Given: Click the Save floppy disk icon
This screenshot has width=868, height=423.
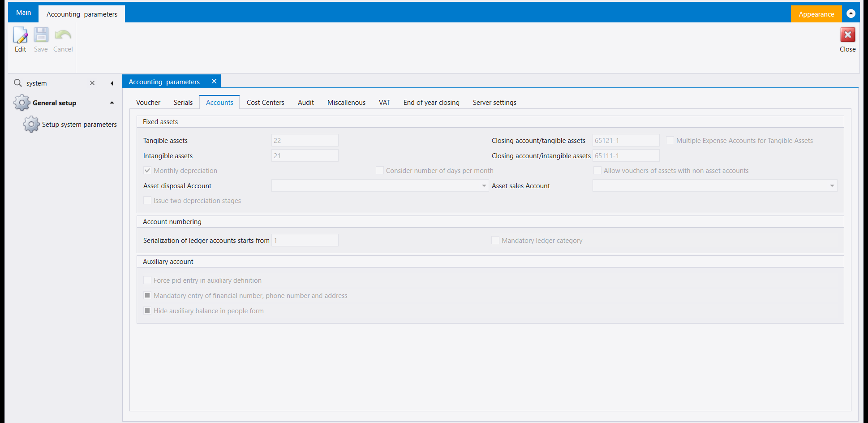Looking at the screenshot, I should 41,35.
